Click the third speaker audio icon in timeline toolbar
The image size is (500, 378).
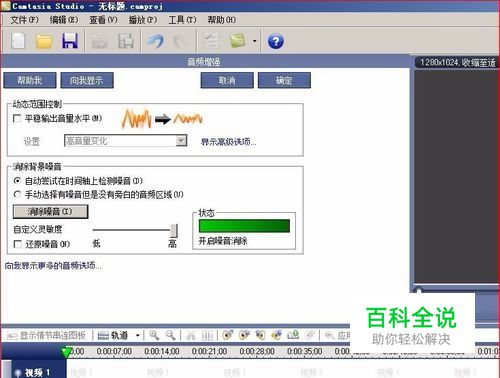point(260,335)
